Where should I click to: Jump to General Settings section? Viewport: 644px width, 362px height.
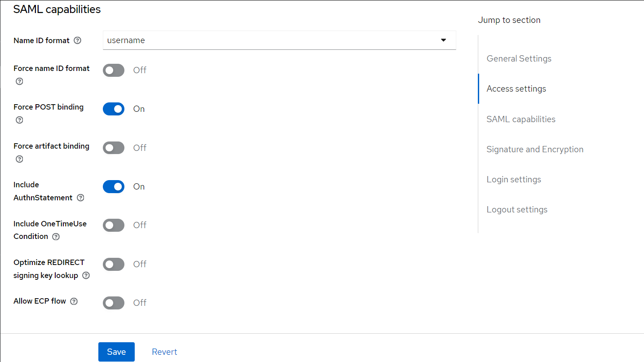click(519, 59)
